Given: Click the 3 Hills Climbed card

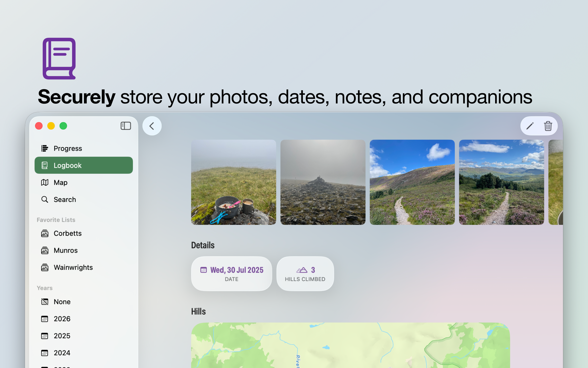Looking at the screenshot, I should click(305, 274).
